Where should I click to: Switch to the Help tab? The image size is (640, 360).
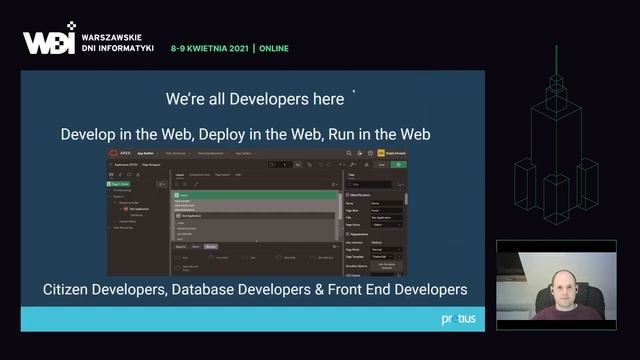tap(238, 175)
